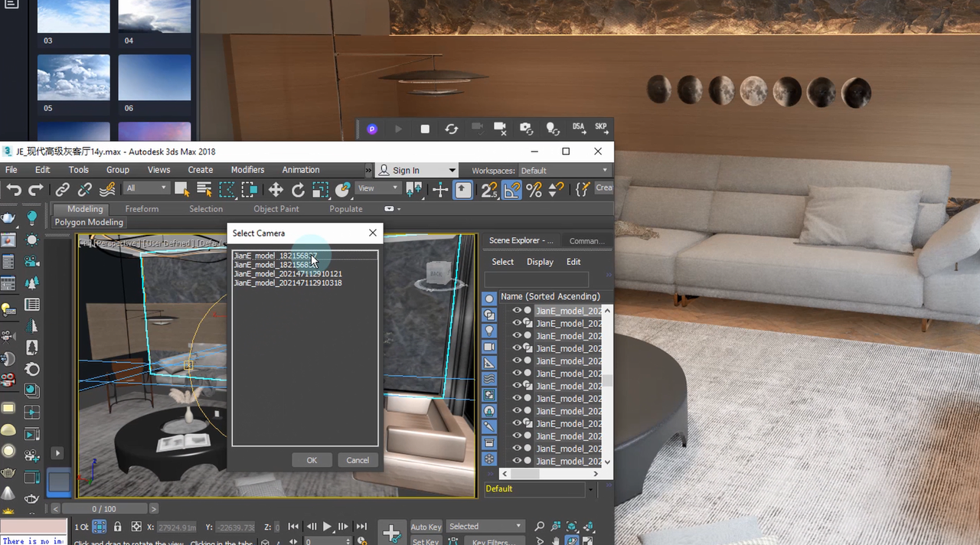Image resolution: width=980 pixels, height=545 pixels.
Task: Expand the Sign In dropdown
Action: click(452, 170)
